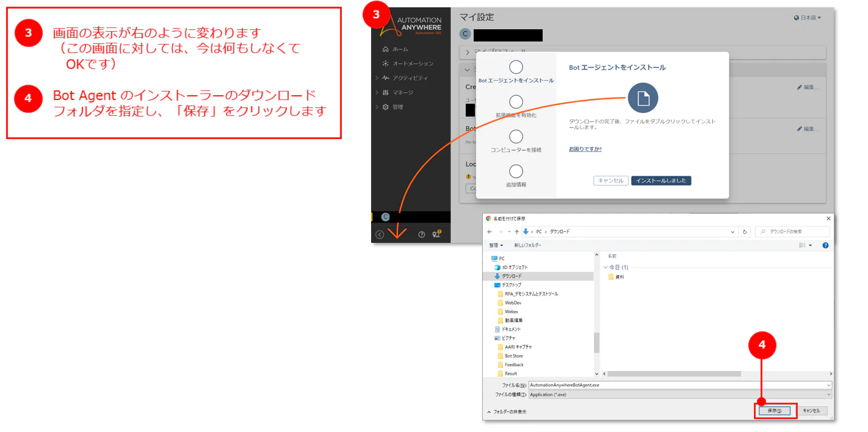
Task: Click the horizontal scrollbar in the file list
Action: point(675,374)
